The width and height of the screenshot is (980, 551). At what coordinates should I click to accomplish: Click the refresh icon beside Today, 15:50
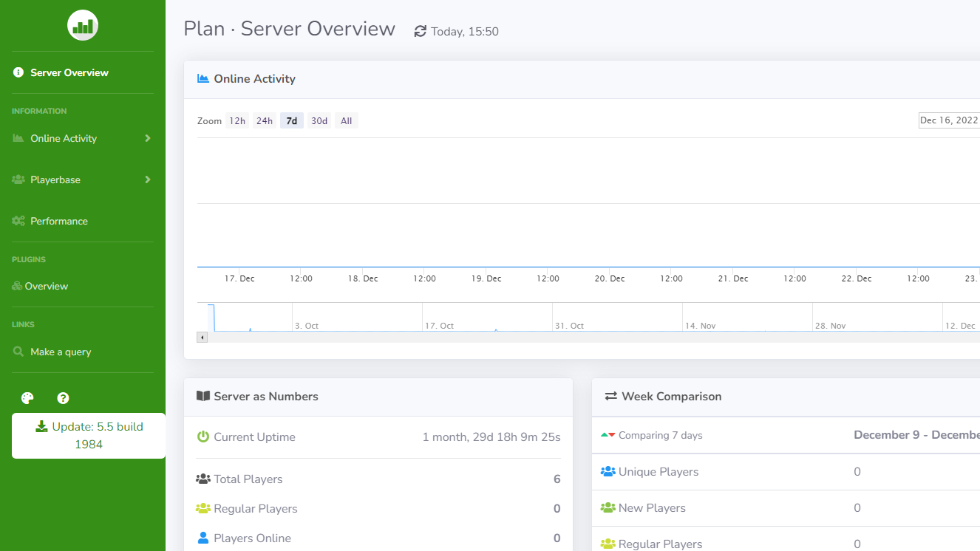tap(421, 32)
